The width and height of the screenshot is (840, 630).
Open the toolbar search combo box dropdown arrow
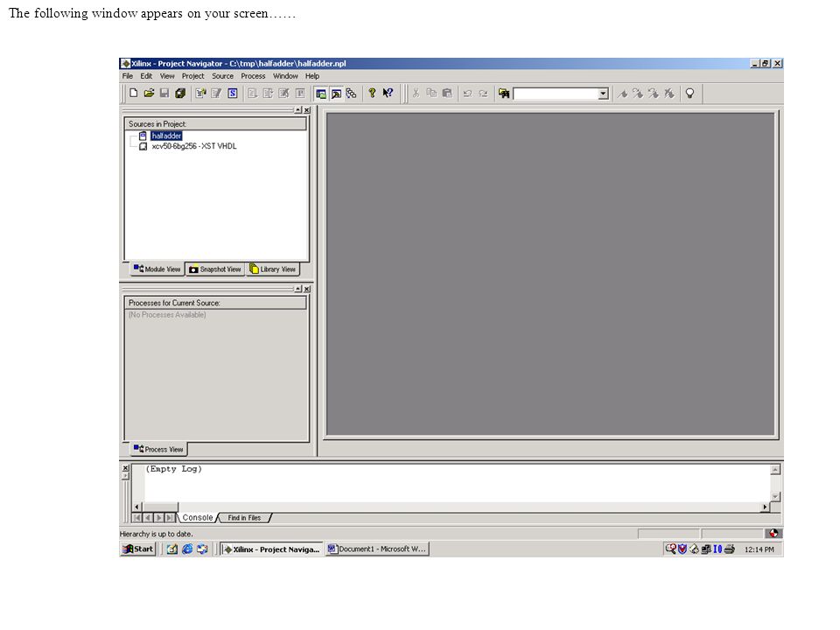click(x=603, y=94)
